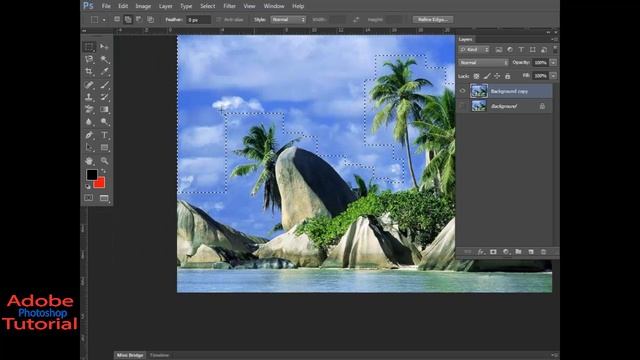Viewport: 640px width, 360px height.
Task: Hide the Background copy layer
Action: (x=463, y=91)
